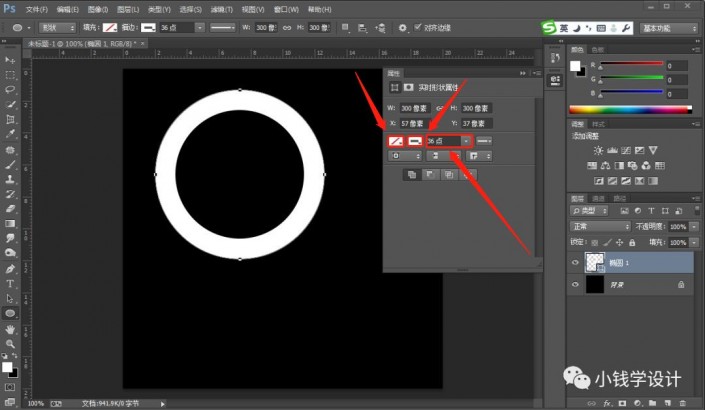Open the 图层(L) menu

(x=125, y=8)
